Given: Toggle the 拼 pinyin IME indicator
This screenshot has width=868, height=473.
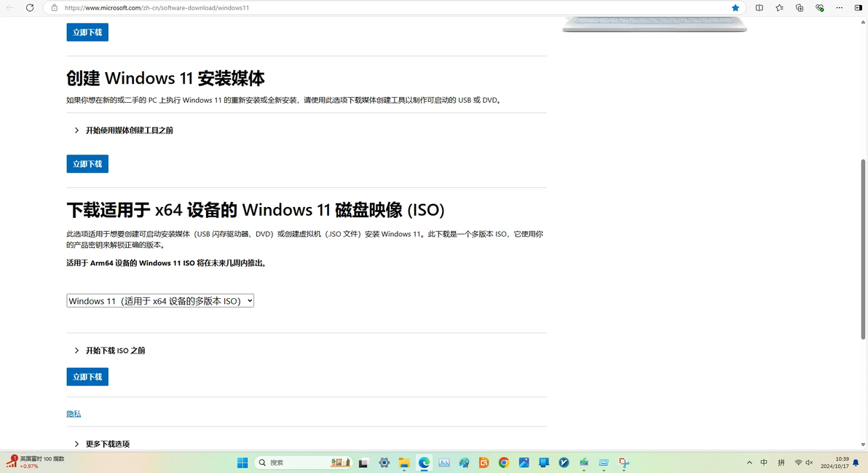Looking at the screenshot, I should pyautogui.click(x=781, y=463).
